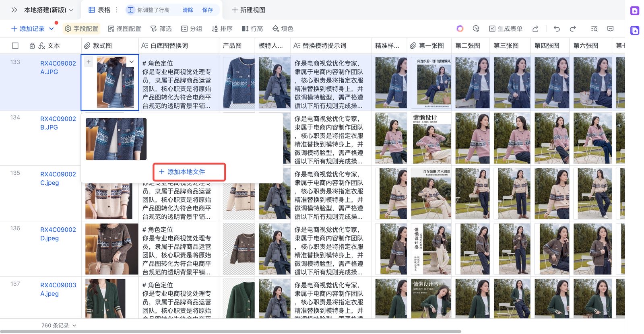644x334 pixels.
Task: Expand the sidebar with double-chevron icon
Action: click(x=14, y=10)
